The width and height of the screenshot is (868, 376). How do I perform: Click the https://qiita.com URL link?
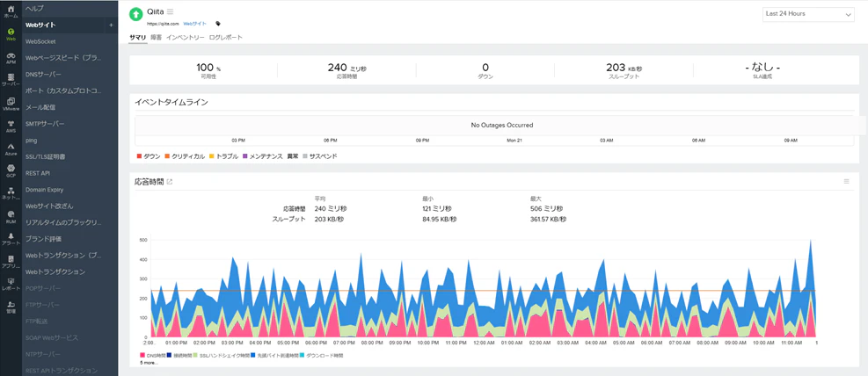163,24
